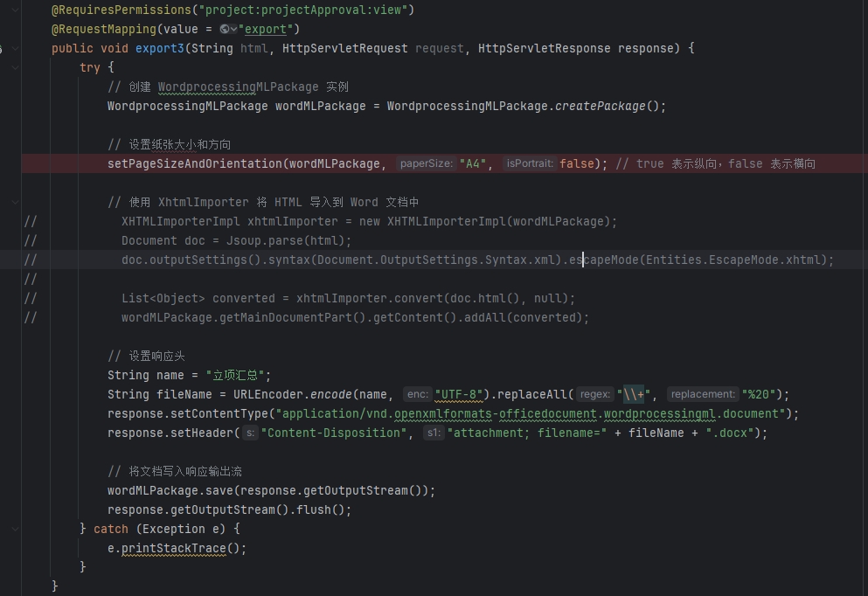Click commented getMainDocumentPart line

pyautogui.click(x=355, y=317)
